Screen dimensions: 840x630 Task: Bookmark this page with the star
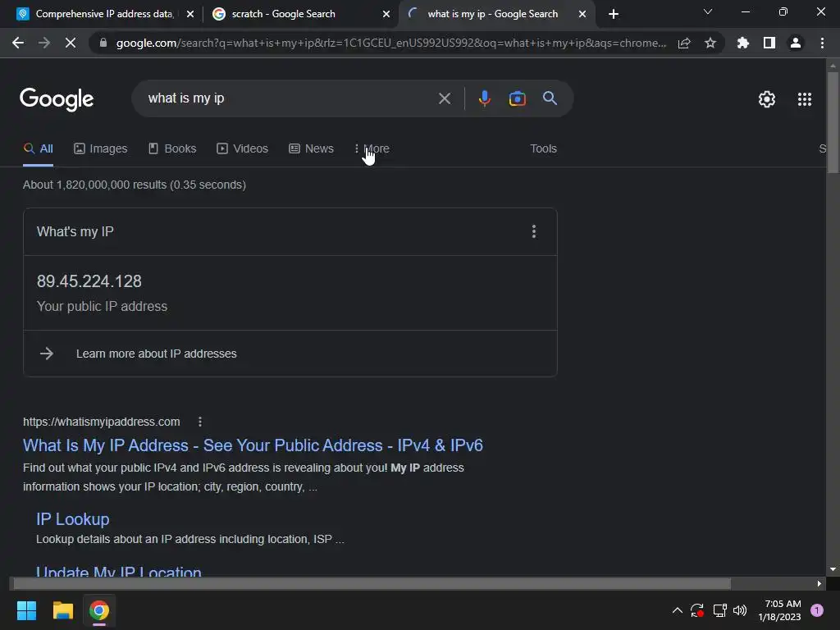click(710, 43)
